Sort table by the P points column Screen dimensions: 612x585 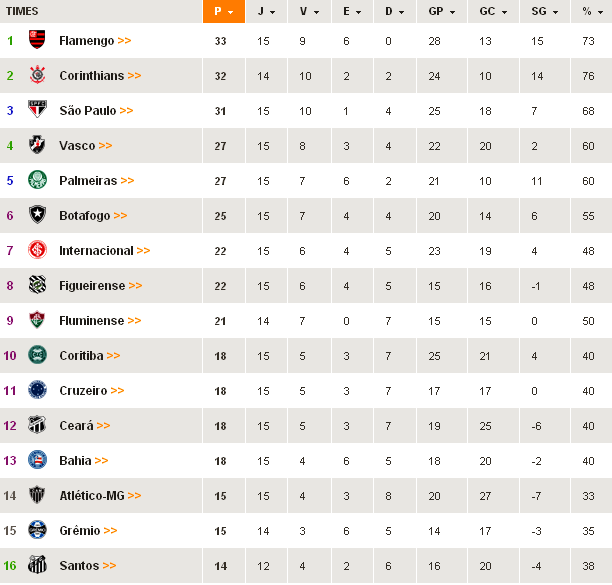tap(223, 11)
